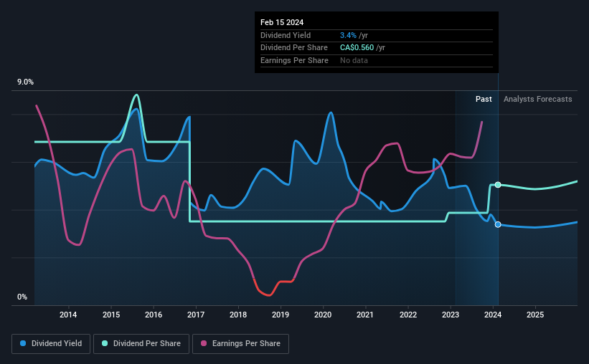Click the 2015 x-axis label
Image resolution: width=589 pixels, height=364 pixels.
click(111, 315)
